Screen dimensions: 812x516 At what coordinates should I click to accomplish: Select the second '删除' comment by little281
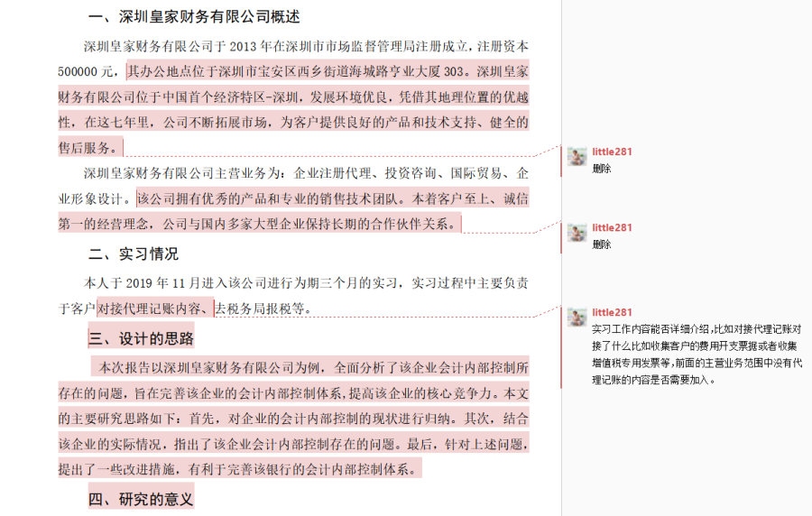[601, 244]
